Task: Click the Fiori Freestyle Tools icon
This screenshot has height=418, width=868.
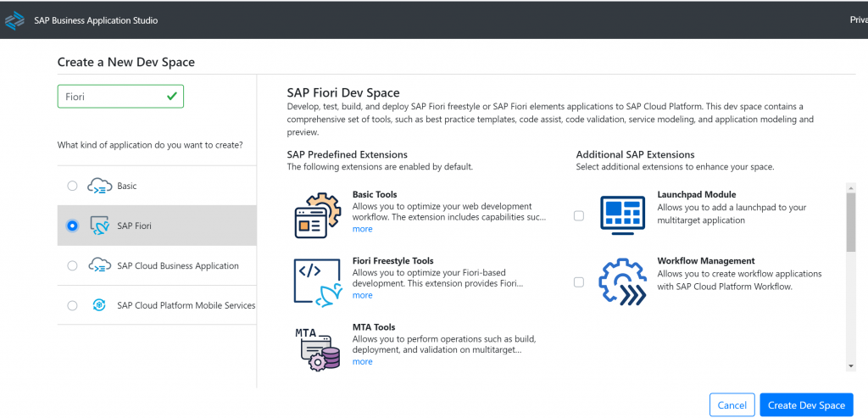Action: [318, 282]
